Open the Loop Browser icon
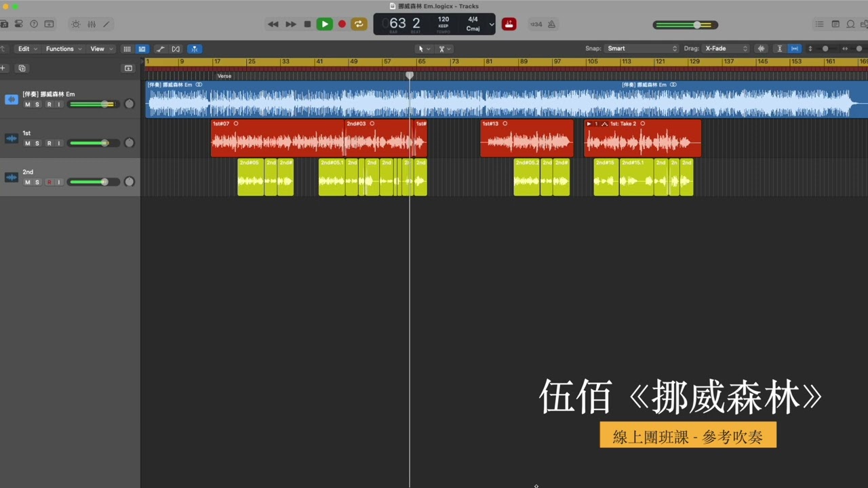 point(851,24)
